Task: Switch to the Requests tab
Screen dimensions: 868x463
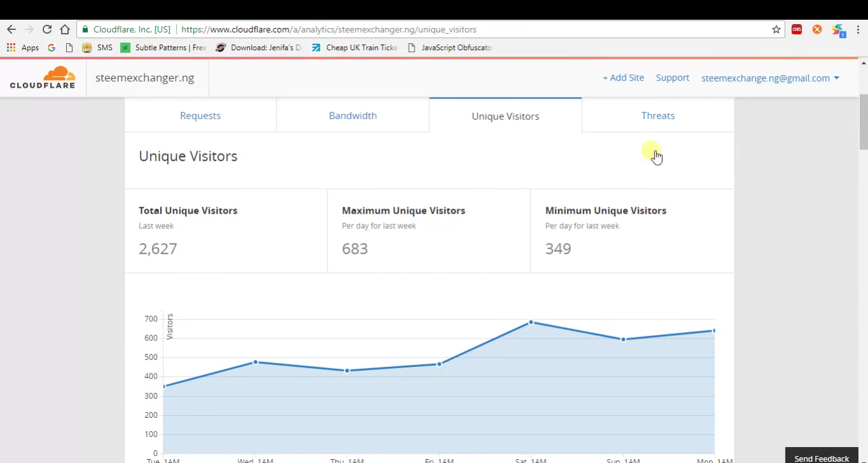Action: coord(200,116)
